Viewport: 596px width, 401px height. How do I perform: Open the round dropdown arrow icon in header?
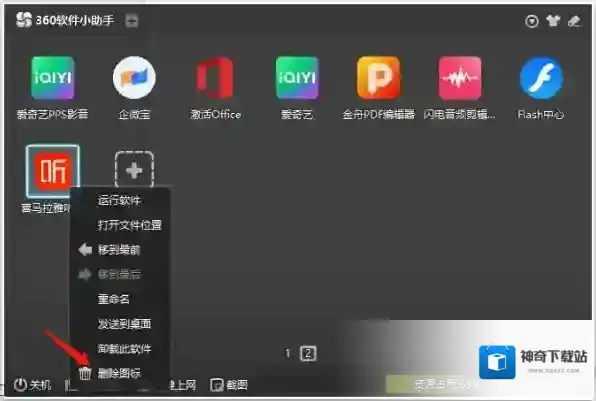[532, 21]
